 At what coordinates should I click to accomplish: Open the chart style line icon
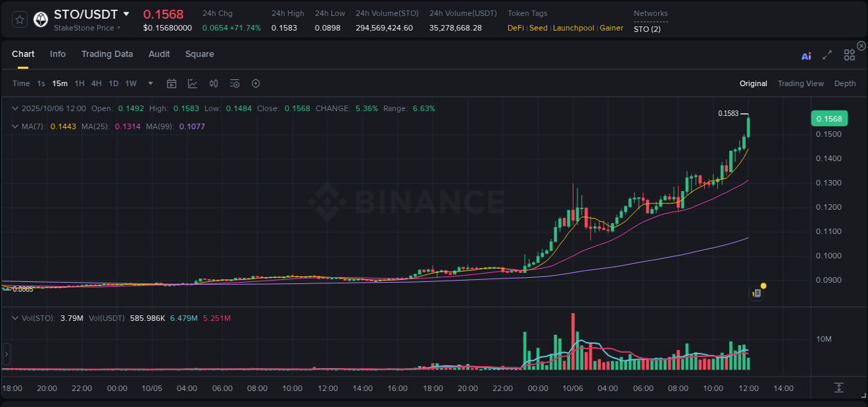tap(192, 83)
